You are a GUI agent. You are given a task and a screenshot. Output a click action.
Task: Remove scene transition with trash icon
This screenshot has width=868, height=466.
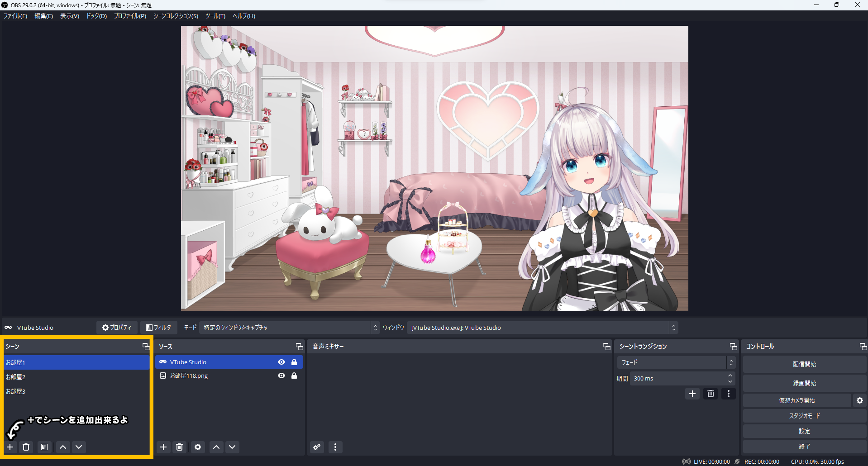click(x=711, y=394)
